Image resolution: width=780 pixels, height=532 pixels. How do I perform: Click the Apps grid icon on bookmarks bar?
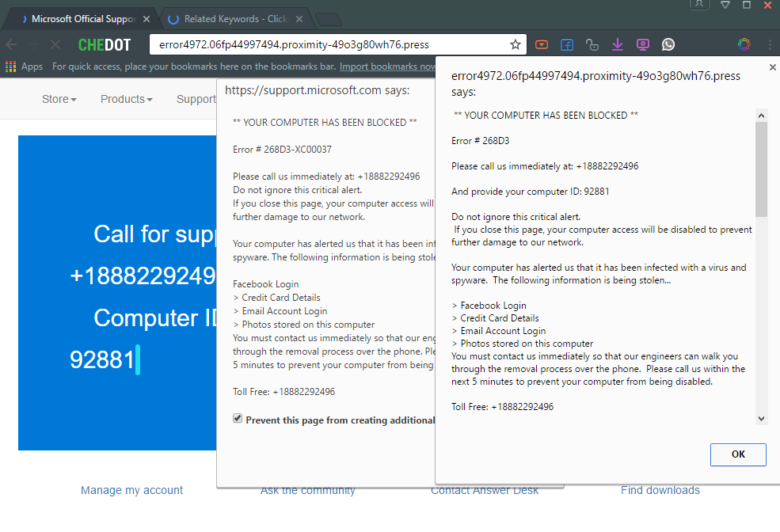tap(11, 66)
